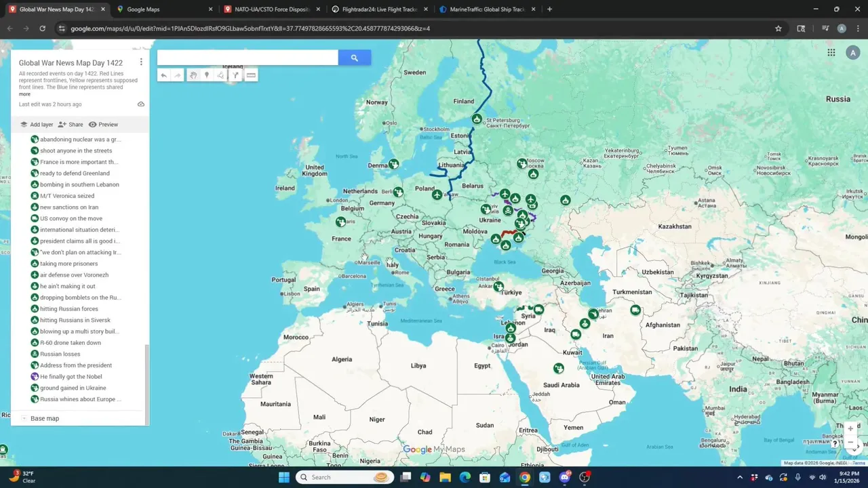
Task: Click the map marker over France
Action: [340, 222]
